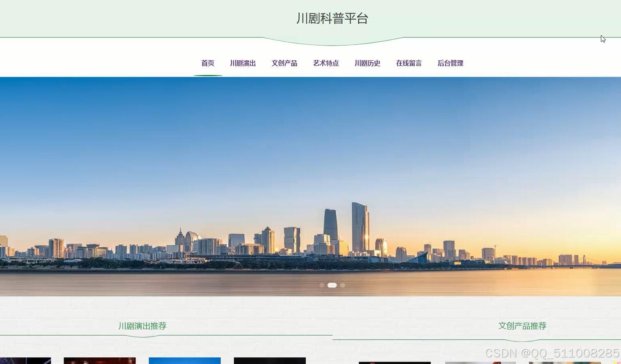621x364 pixels.
Task: Click the active middle carousel indicator
Action: (x=332, y=285)
